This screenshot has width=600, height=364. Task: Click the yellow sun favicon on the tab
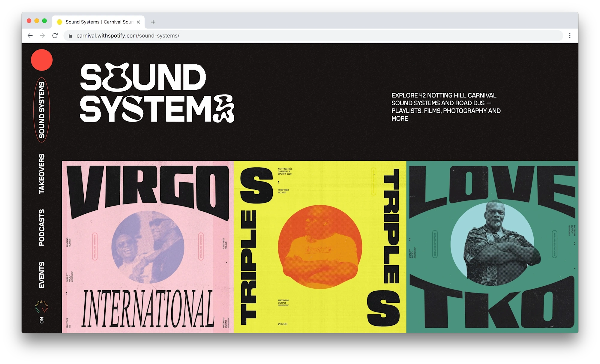(x=59, y=22)
